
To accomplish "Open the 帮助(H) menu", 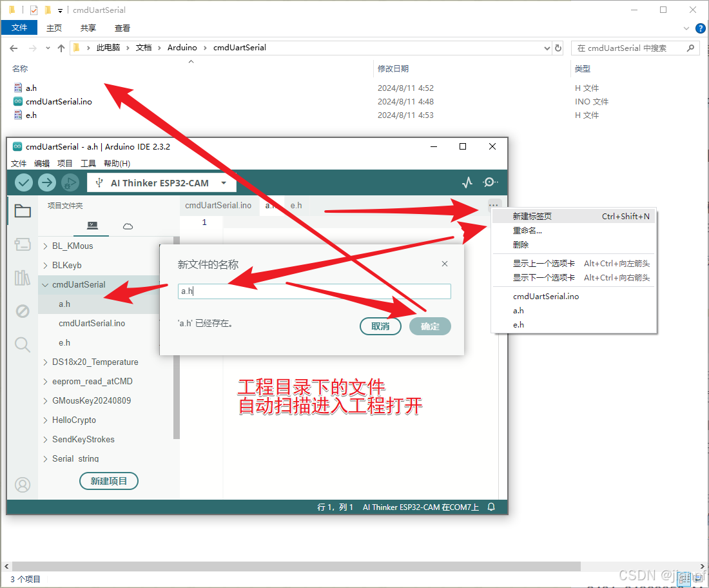I will click(117, 163).
